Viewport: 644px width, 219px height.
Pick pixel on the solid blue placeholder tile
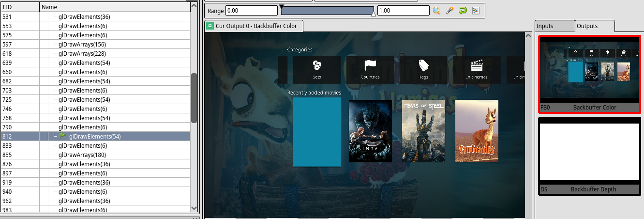pos(317,132)
